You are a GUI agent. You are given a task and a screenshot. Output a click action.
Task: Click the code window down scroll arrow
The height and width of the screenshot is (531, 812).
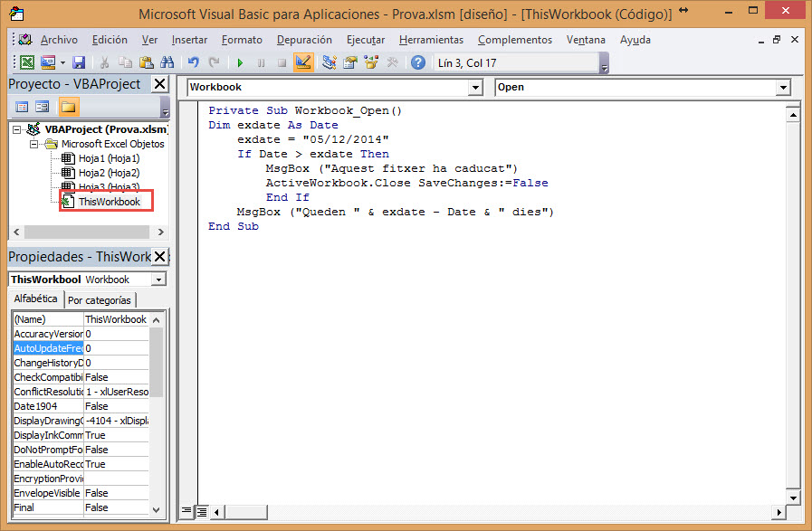pyautogui.click(x=793, y=498)
